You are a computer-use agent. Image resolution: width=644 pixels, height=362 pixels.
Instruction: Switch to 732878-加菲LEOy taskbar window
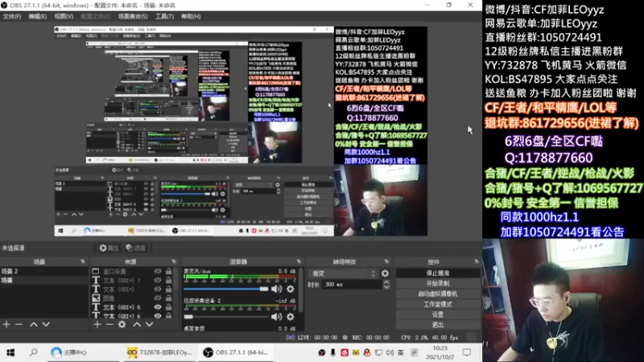pos(159,352)
